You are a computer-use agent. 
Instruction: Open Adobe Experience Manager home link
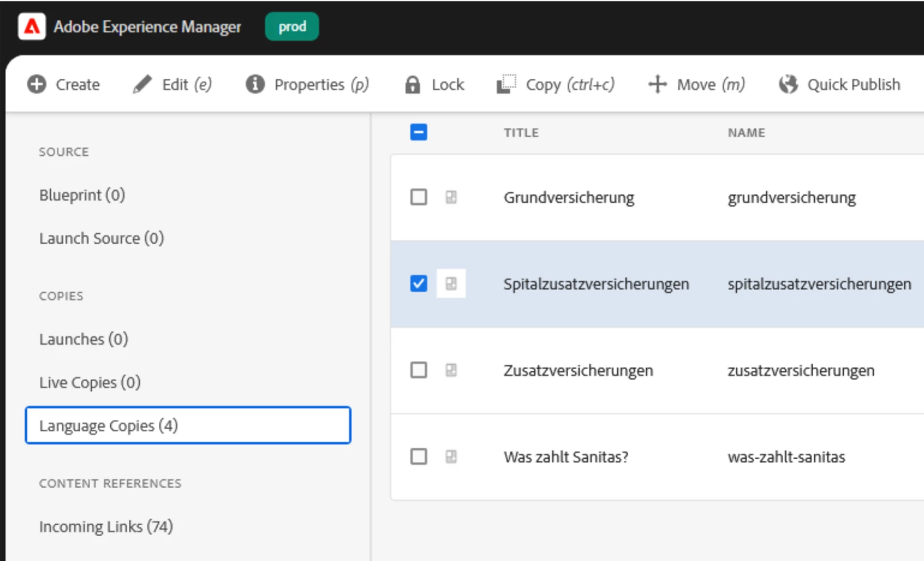coord(147,27)
